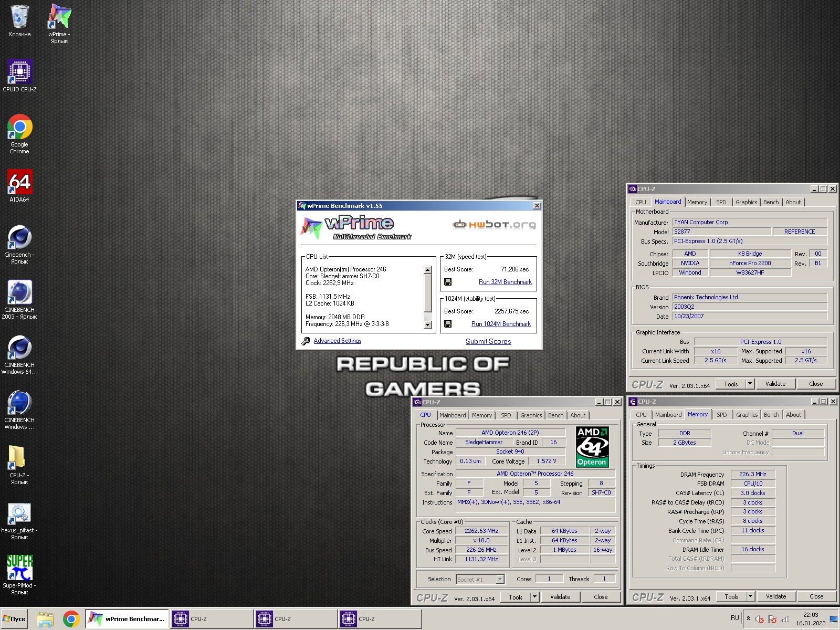Viewport: 840px width, 630px height.
Task: Launch CPUID CPU-Z desktop icon
Action: pyautogui.click(x=19, y=76)
